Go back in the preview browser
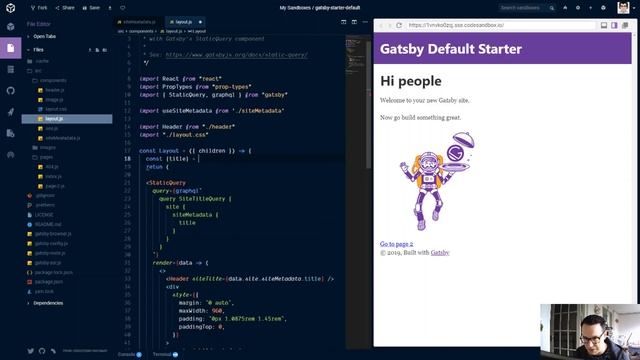640x360 pixels. [x=381, y=25]
